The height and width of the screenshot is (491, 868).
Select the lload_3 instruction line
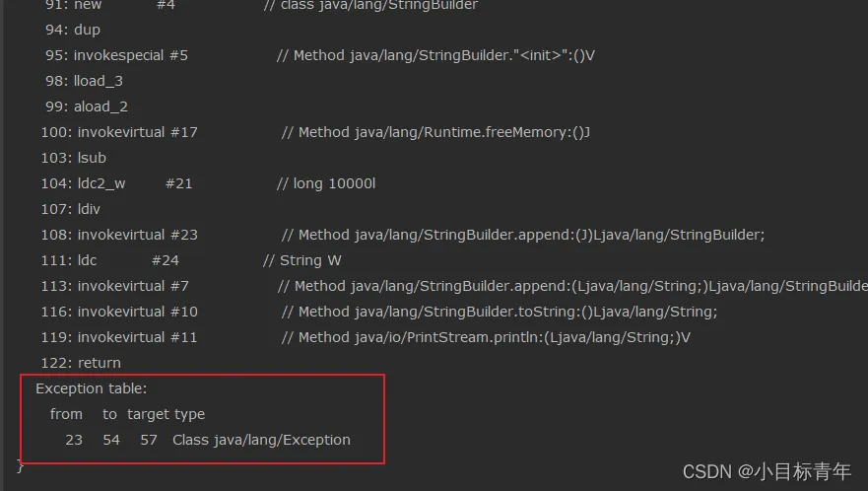[99, 81]
